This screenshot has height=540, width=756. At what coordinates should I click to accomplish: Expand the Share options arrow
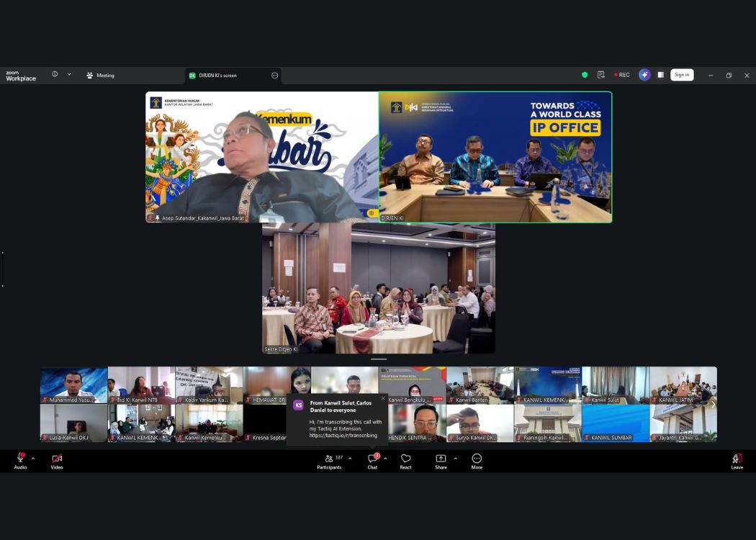(x=455, y=458)
